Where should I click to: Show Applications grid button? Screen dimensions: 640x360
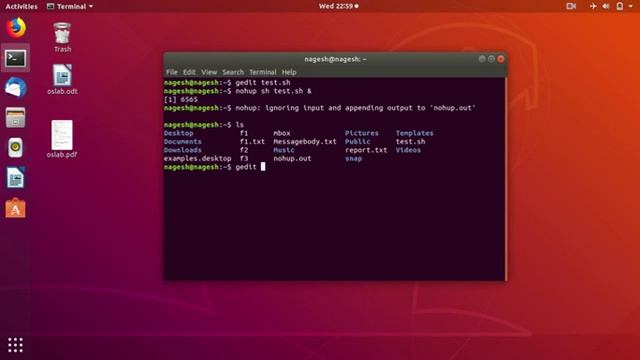coord(16,345)
